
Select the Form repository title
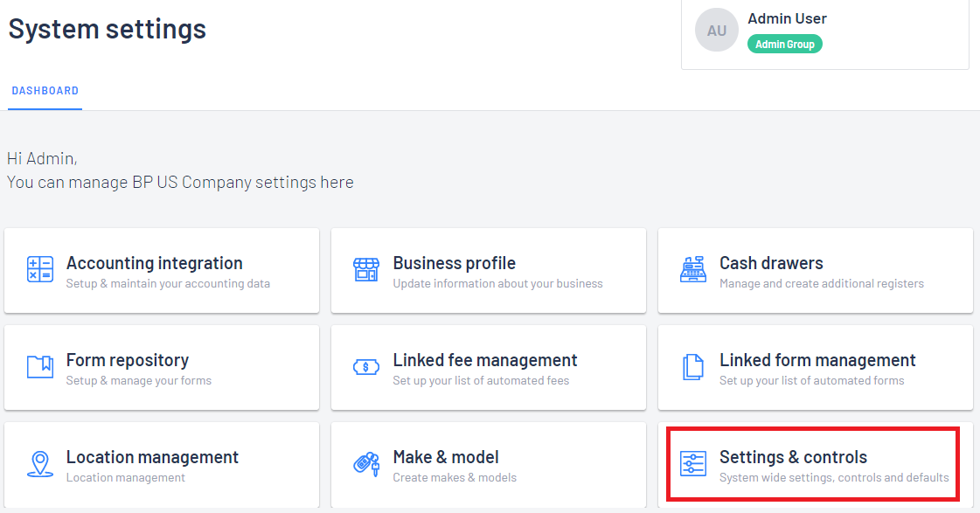pyautogui.click(x=128, y=361)
